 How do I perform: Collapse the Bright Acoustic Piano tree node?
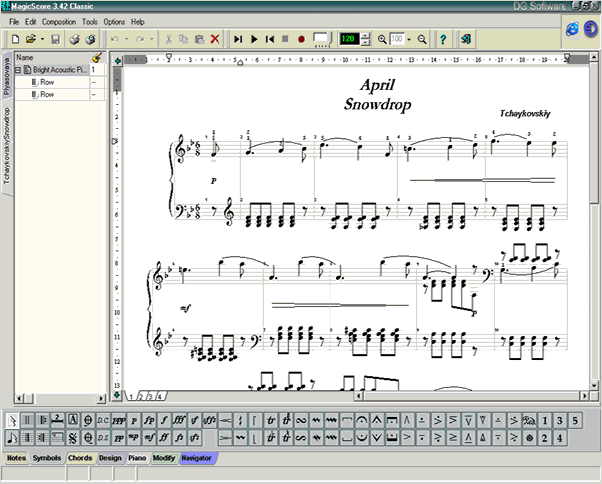(18, 70)
